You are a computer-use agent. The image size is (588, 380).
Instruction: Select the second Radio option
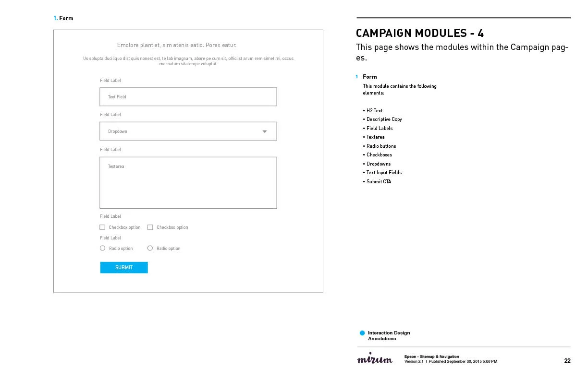point(150,248)
